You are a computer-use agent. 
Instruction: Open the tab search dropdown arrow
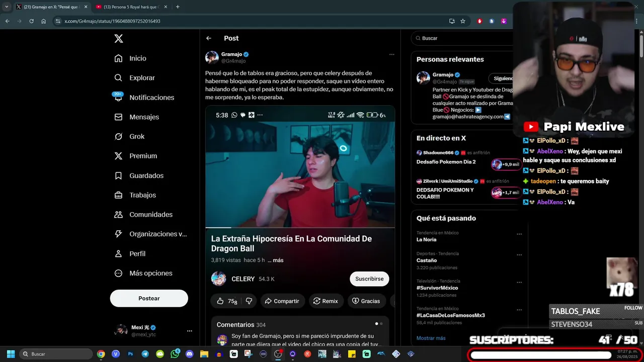7,7
